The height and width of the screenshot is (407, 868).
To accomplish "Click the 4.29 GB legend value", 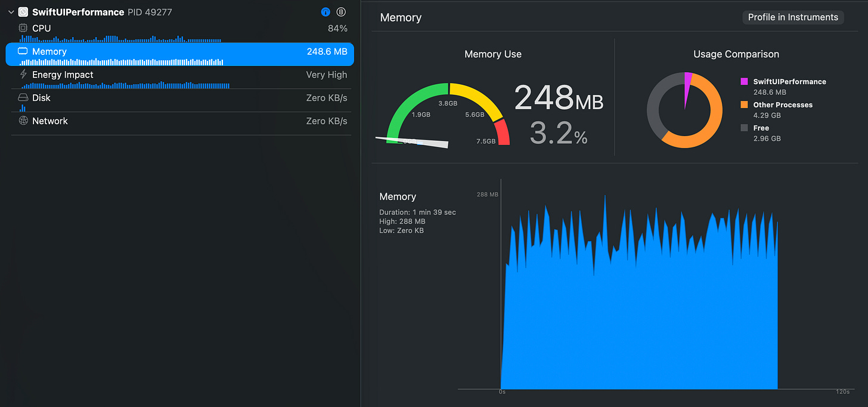I will 767,115.
